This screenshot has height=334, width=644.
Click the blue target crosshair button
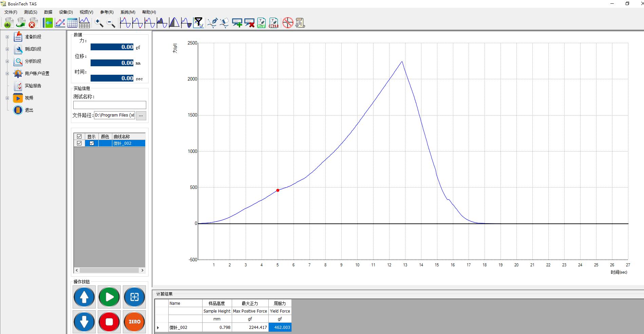[134, 297]
